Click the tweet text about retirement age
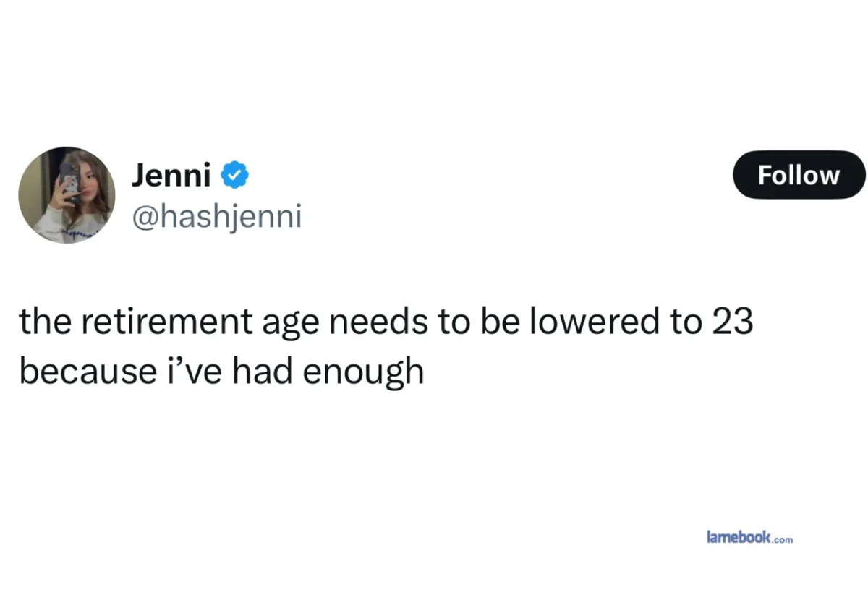The width and height of the screenshot is (868, 600). click(386, 346)
